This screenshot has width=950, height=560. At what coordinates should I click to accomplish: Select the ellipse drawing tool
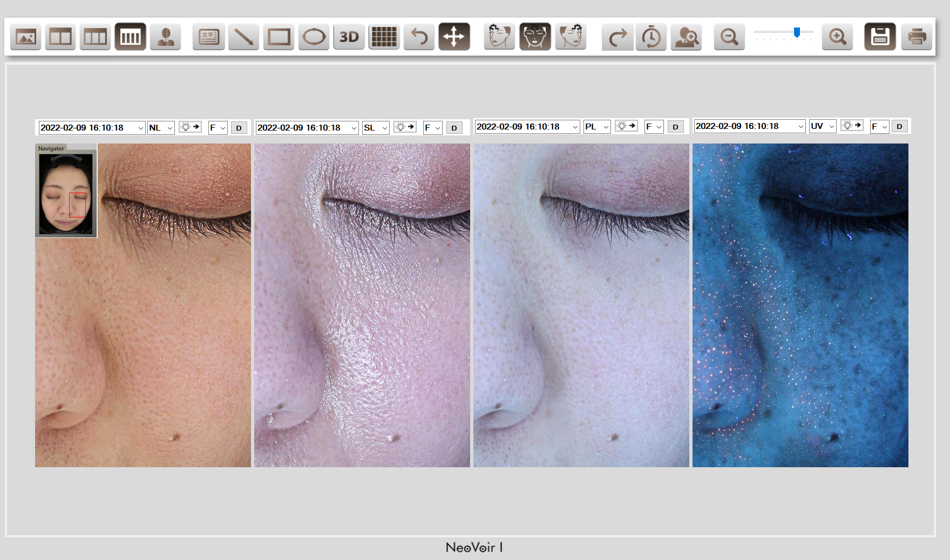click(x=314, y=37)
